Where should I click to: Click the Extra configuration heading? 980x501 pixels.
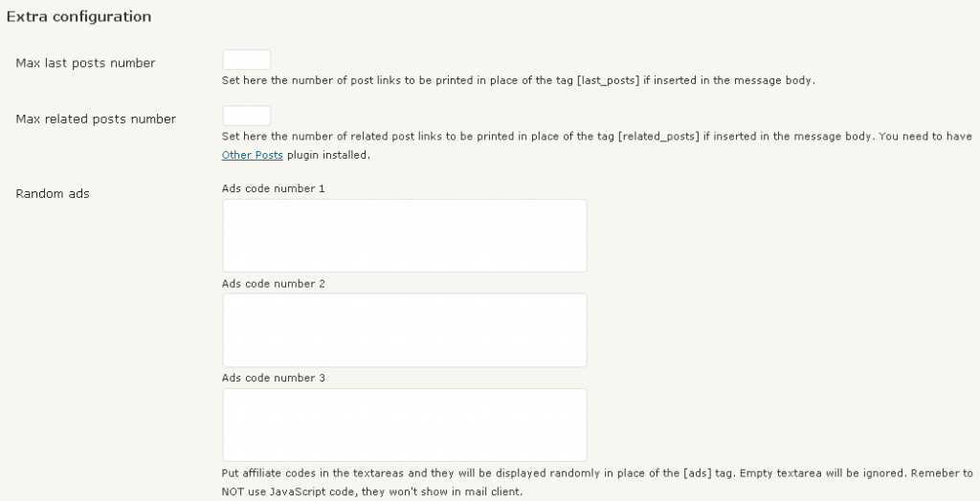point(78,17)
